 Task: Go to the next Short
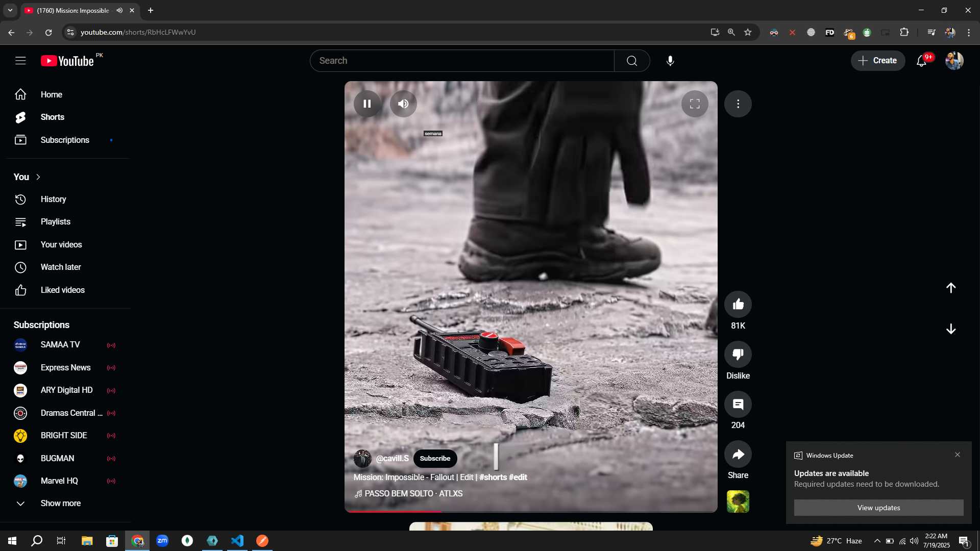click(x=951, y=329)
